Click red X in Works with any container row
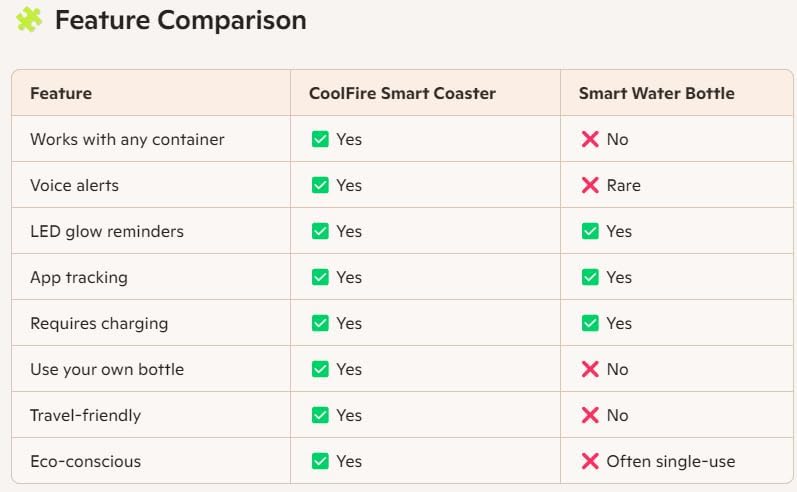Viewport: 797px width, 492px height. [x=590, y=139]
